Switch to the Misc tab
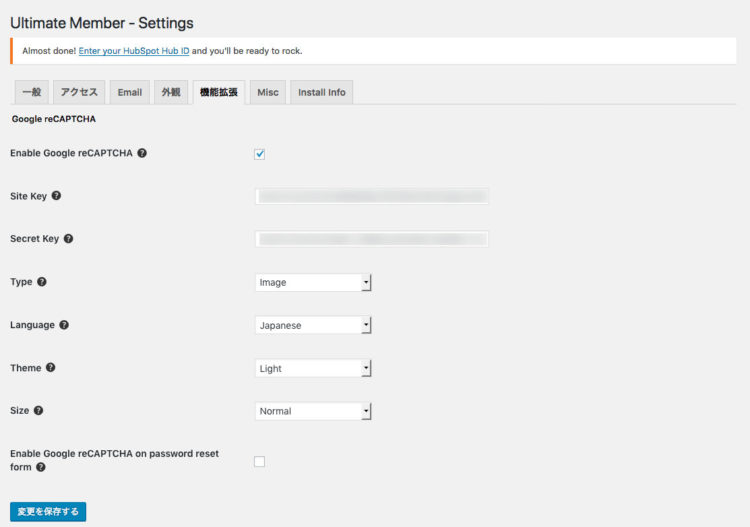Screen dimensions: 750x527 (267, 92)
